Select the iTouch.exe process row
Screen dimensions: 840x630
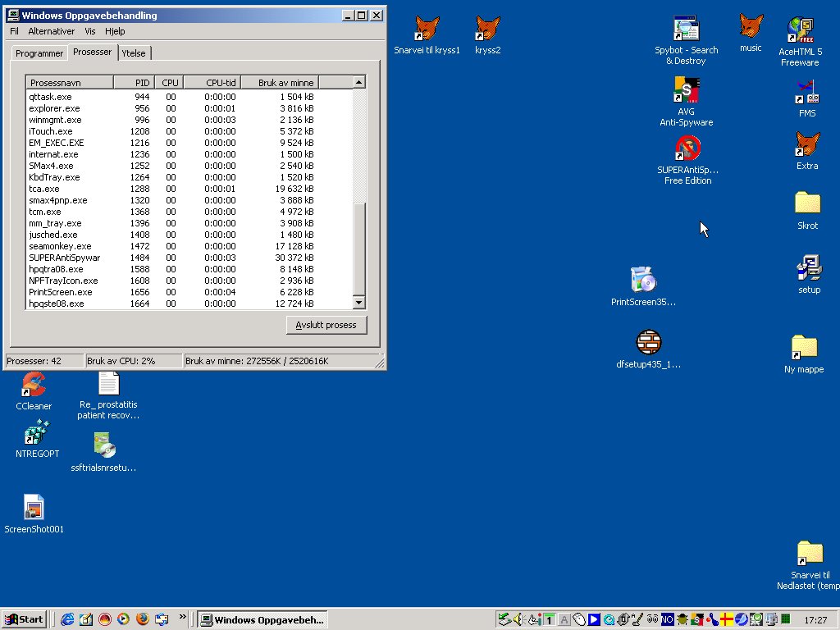tap(189, 131)
